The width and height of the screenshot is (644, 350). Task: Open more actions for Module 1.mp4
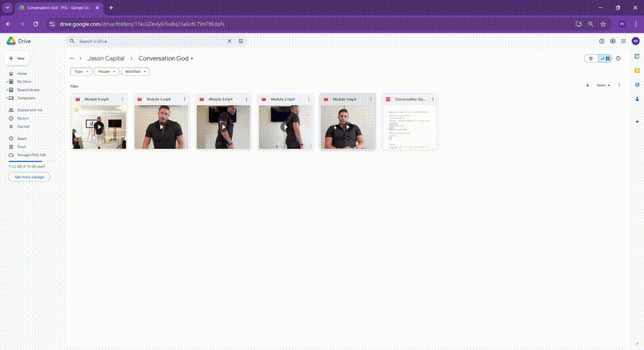click(x=370, y=99)
